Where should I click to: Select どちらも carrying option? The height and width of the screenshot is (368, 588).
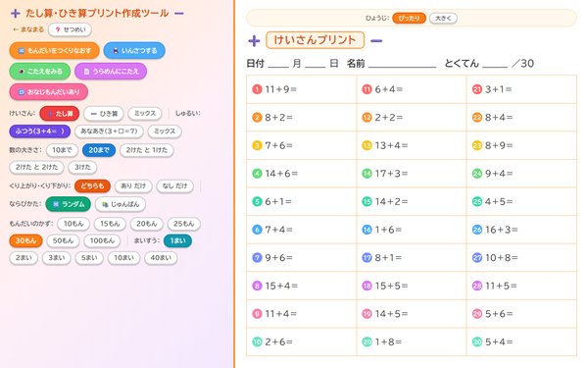pyautogui.click(x=93, y=185)
